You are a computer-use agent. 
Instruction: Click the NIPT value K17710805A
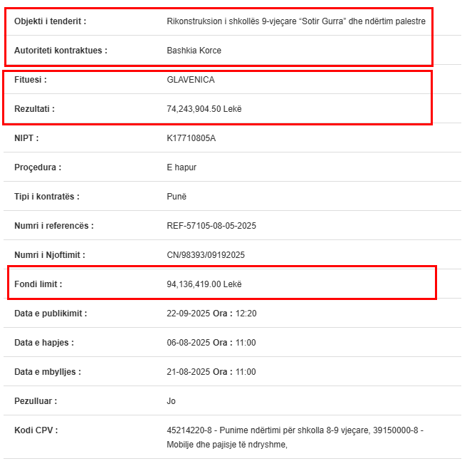tap(191, 138)
